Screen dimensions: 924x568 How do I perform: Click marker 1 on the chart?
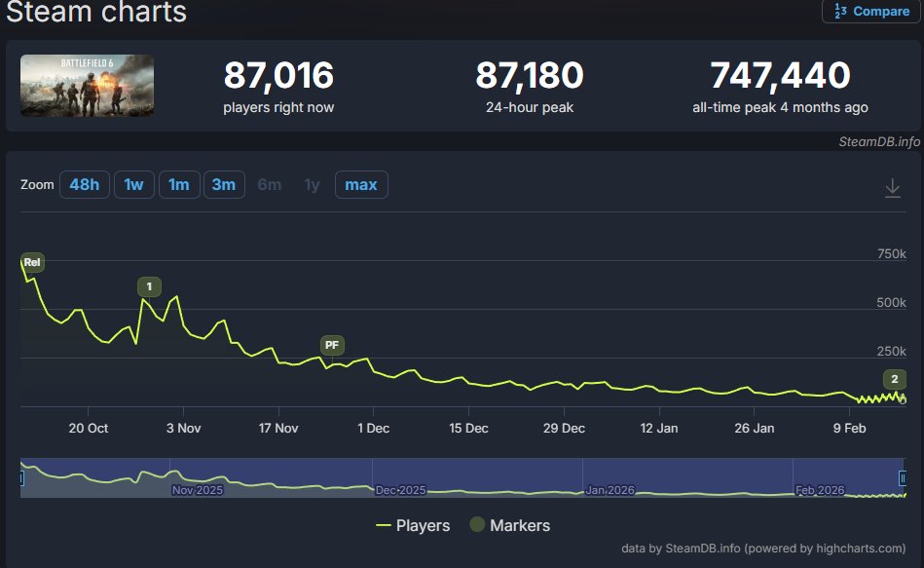click(x=149, y=286)
